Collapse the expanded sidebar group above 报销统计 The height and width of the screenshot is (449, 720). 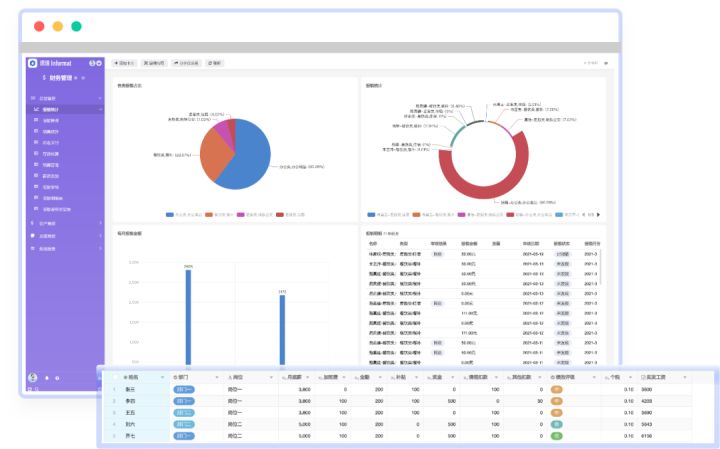coord(100,99)
